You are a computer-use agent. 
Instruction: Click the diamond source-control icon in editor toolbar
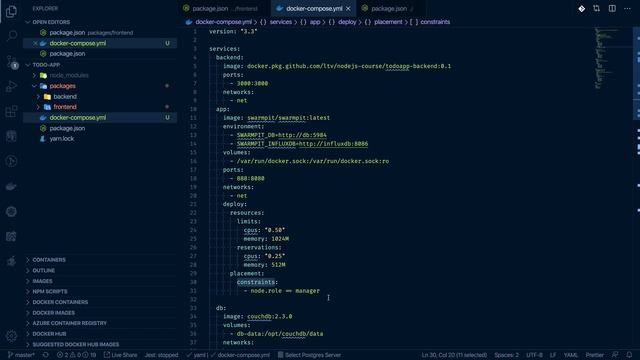(x=581, y=8)
